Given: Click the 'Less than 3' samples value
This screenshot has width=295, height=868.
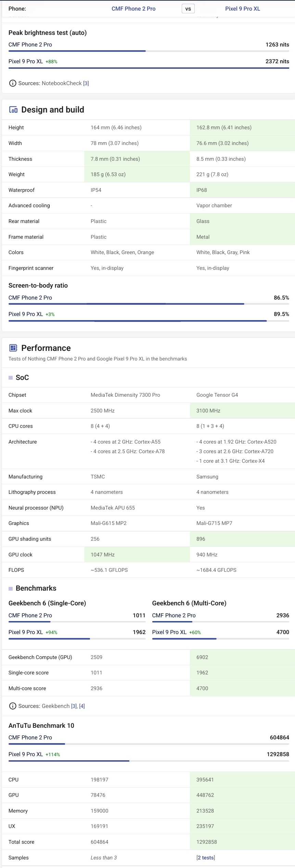Looking at the screenshot, I should click(104, 858).
